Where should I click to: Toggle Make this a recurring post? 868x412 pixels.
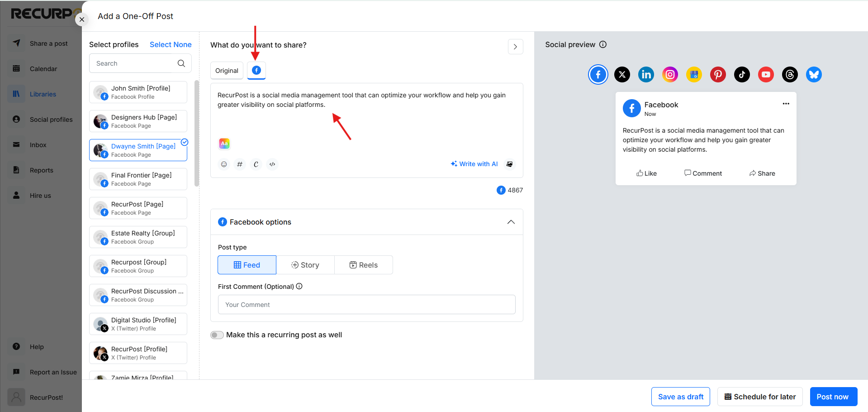click(x=217, y=335)
